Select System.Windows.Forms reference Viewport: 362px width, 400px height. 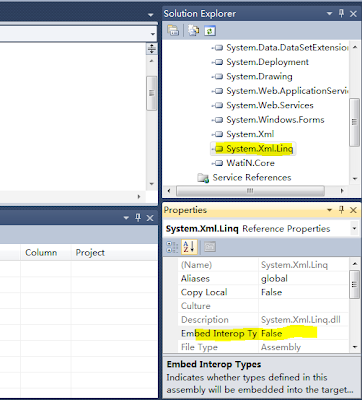point(268,120)
